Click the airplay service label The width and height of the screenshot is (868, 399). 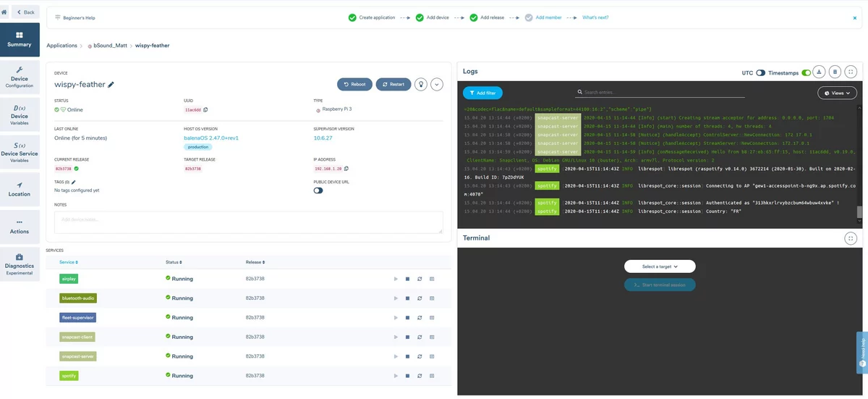pos(69,278)
